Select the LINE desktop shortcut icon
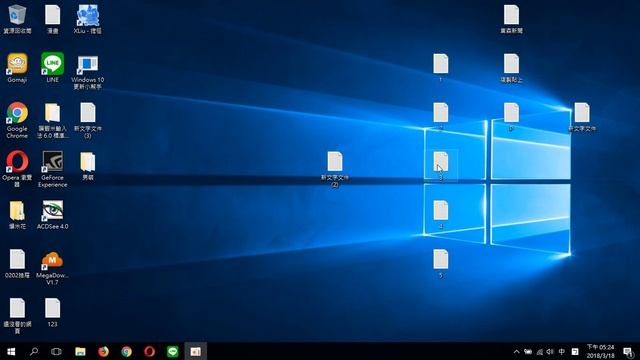The image size is (640, 360). [52, 68]
